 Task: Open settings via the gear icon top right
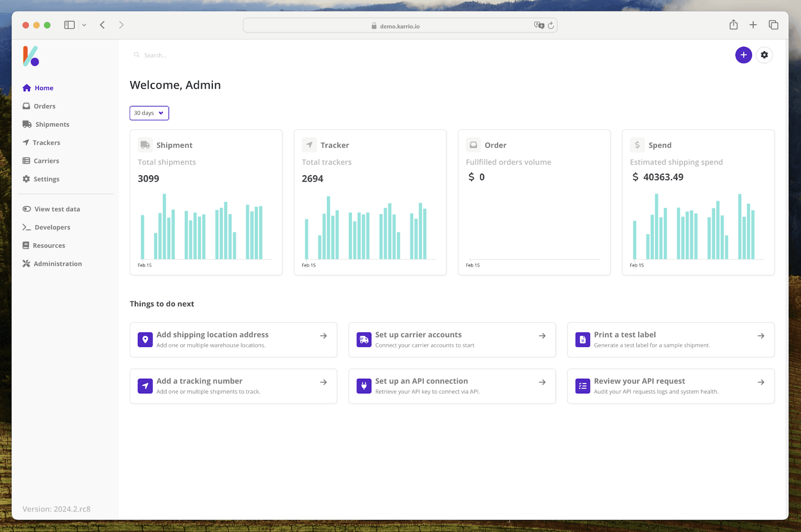(x=764, y=55)
